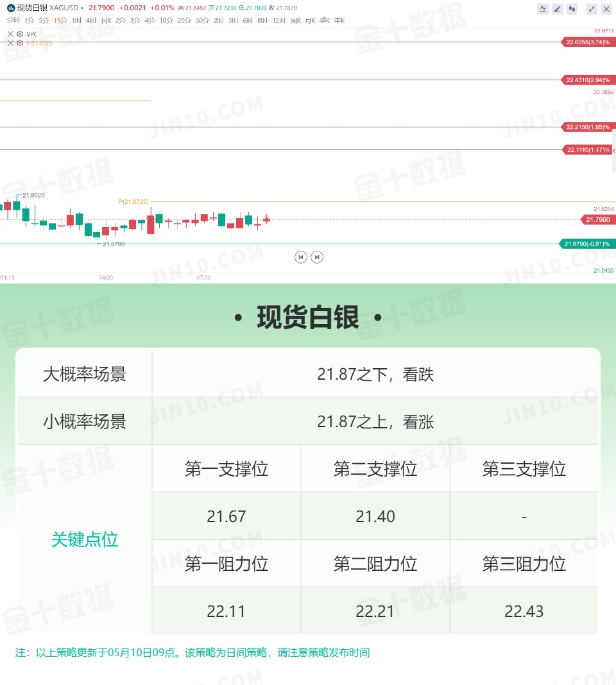Select the 1分 timeframe
Image resolution: width=616 pixels, height=685 pixels.
(x=30, y=21)
